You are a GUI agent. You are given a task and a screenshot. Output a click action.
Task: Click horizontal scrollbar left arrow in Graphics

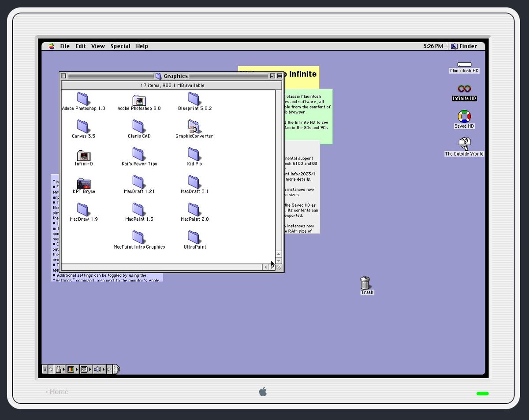tap(266, 267)
